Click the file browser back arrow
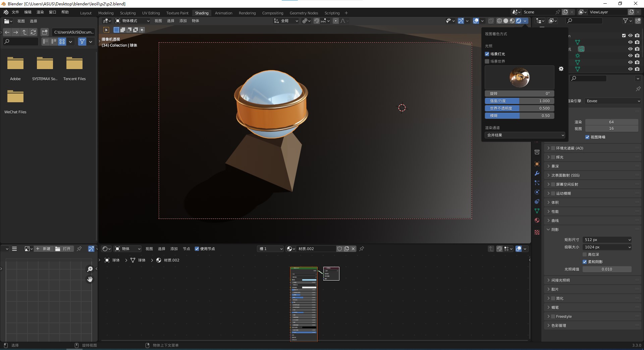Viewport: 644px width, 350px height. [x=7, y=32]
